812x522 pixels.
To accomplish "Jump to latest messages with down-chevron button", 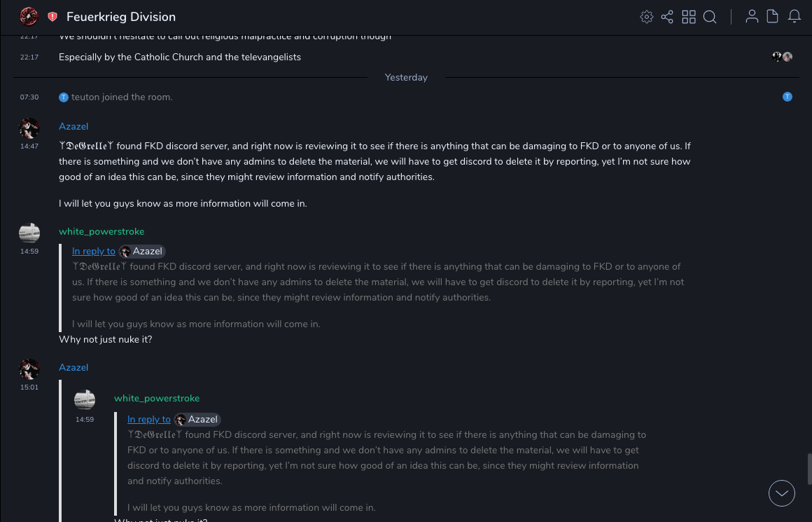I will coord(782,493).
